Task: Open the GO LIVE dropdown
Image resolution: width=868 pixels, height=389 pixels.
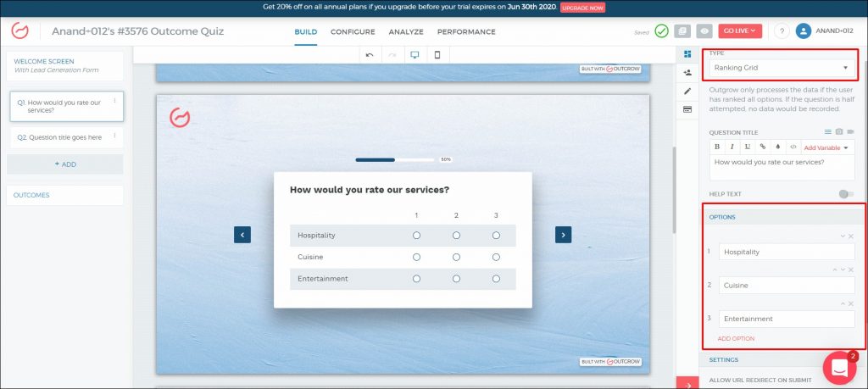Action: click(740, 31)
